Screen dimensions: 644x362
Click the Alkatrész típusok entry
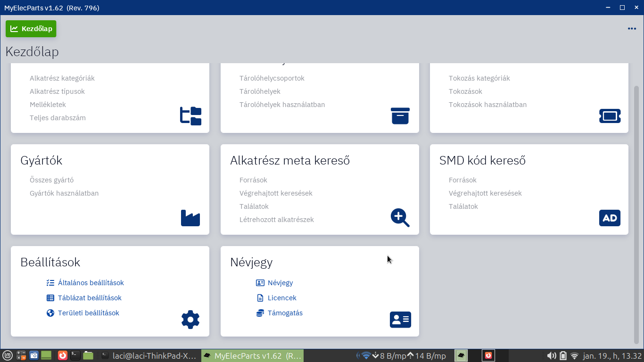pos(57,91)
